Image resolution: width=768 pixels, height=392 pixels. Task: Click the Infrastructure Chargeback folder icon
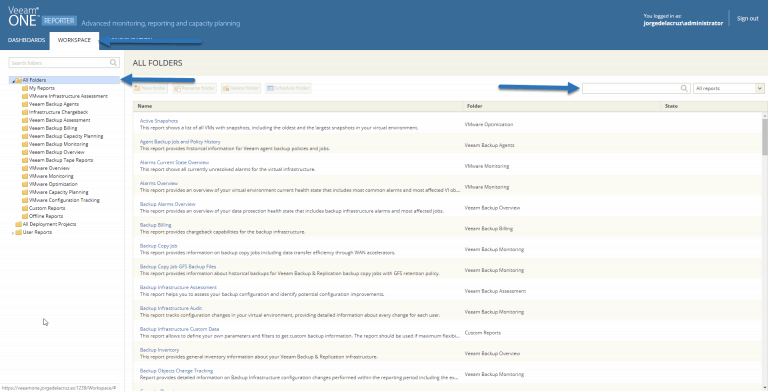pos(24,112)
